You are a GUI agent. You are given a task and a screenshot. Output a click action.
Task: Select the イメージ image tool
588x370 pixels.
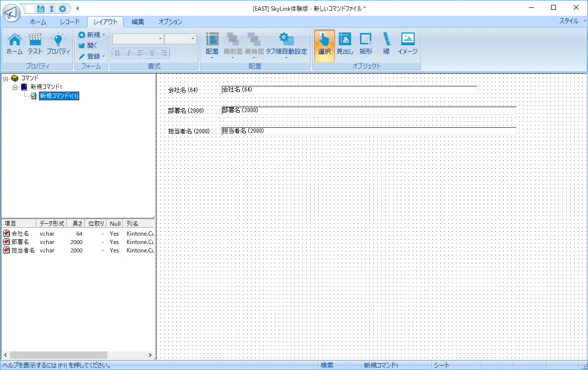pos(408,44)
